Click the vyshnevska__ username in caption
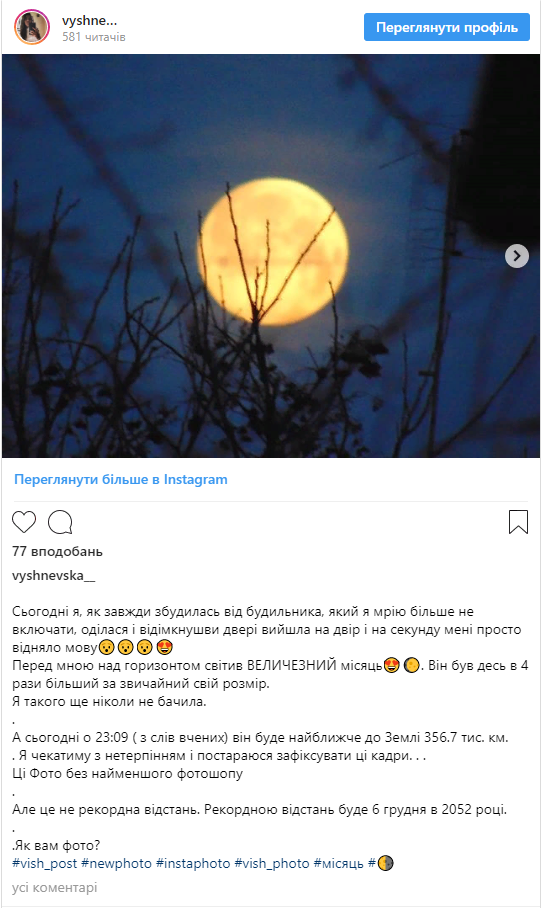The width and height of the screenshot is (541, 908). click(x=53, y=576)
